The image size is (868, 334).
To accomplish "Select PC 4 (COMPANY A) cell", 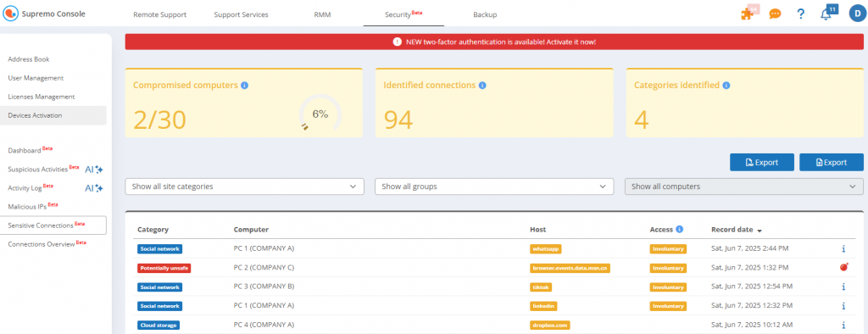I will tap(264, 325).
